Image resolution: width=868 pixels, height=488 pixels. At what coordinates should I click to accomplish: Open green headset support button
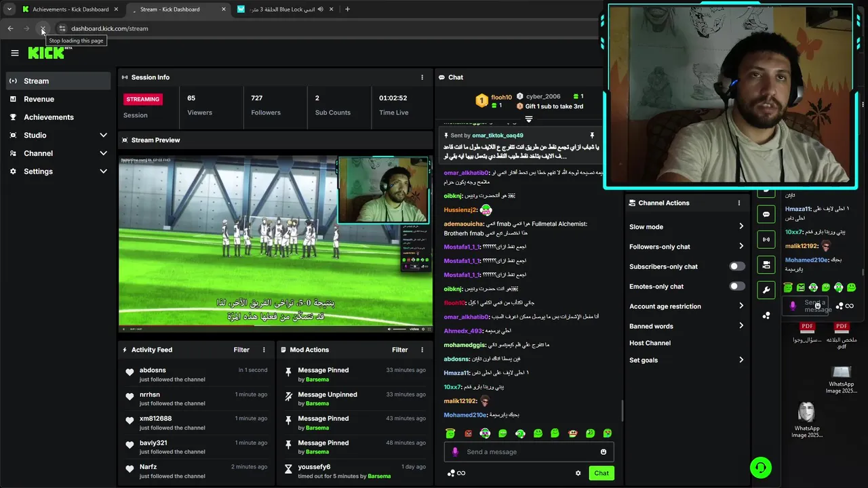(x=761, y=468)
